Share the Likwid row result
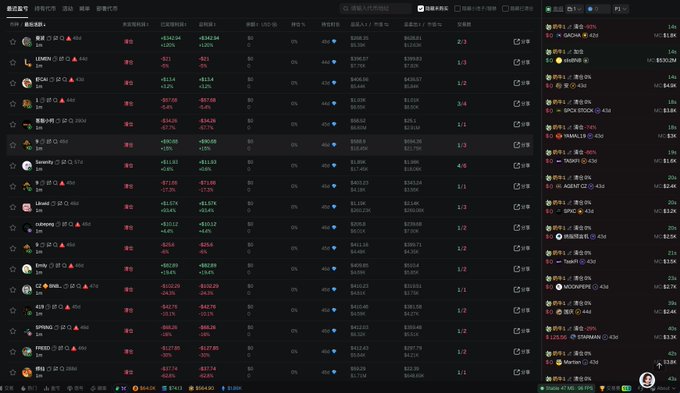 point(522,207)
